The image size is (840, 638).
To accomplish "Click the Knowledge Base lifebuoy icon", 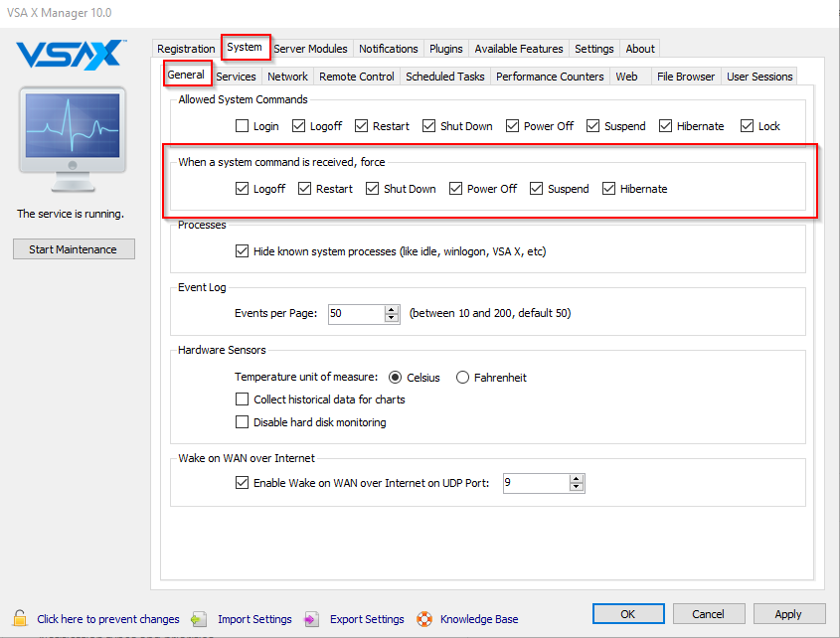I will point(424,619).
